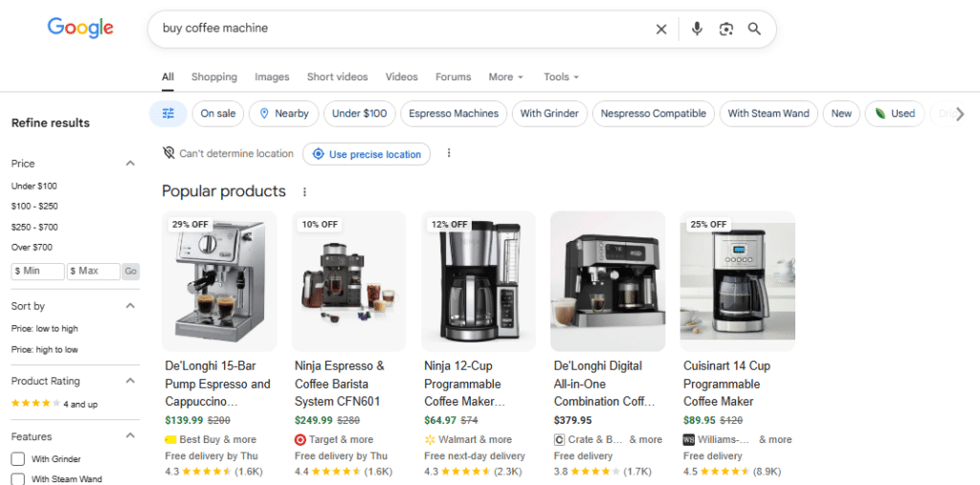980x485 pixels.
Task: Apply the New condition chip
Action: coord(841,114)
